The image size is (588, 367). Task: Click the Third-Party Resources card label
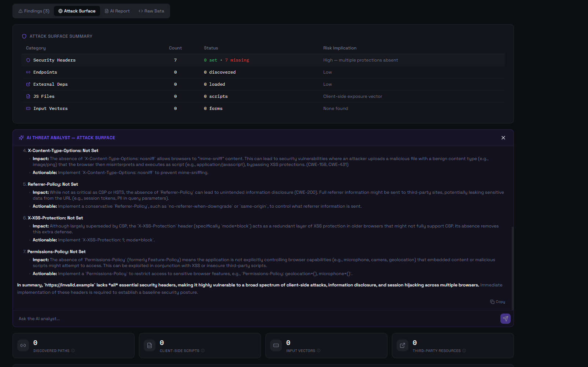pos(437,351)
